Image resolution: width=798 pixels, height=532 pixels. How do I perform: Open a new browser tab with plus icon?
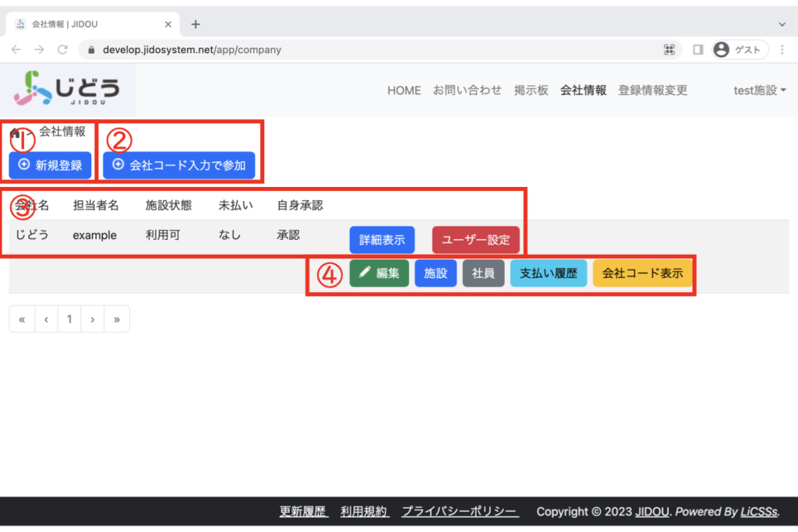point(195,24)
